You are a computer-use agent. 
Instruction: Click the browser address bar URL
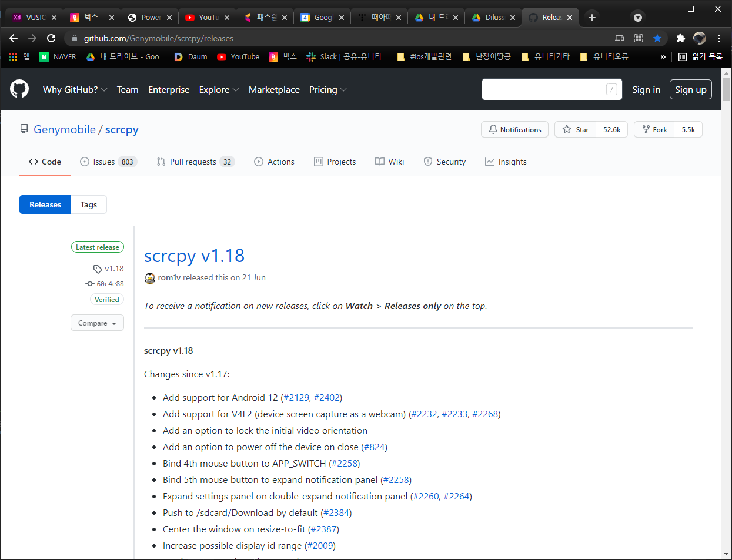point(159,38)
